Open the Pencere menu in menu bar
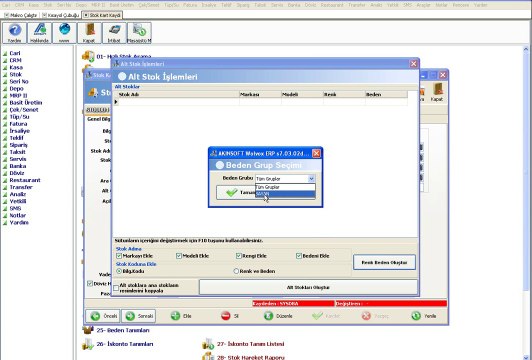The width and height of the screenshot is (532, 360). 460,5
